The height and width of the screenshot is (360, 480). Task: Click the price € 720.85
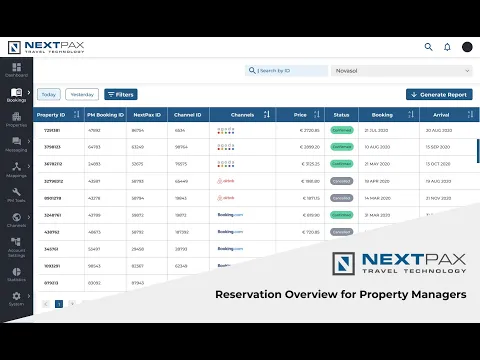click(x=311, y=232)
